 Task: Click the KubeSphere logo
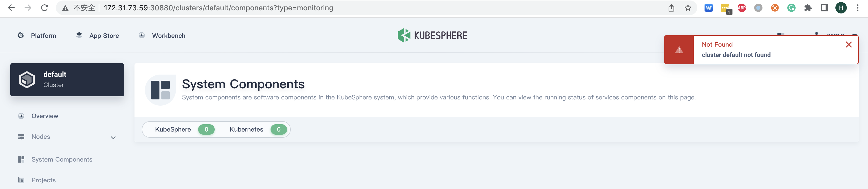click(x=432, y=35)
